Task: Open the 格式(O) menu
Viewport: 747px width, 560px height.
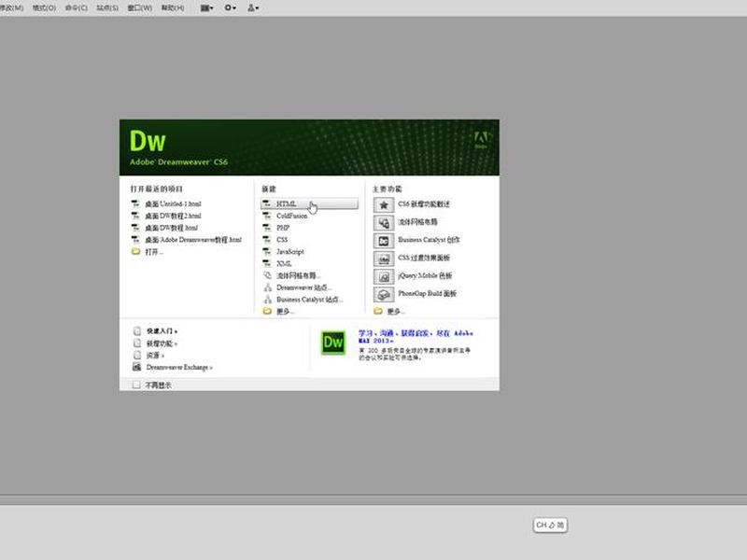Action: click(44, 8)
